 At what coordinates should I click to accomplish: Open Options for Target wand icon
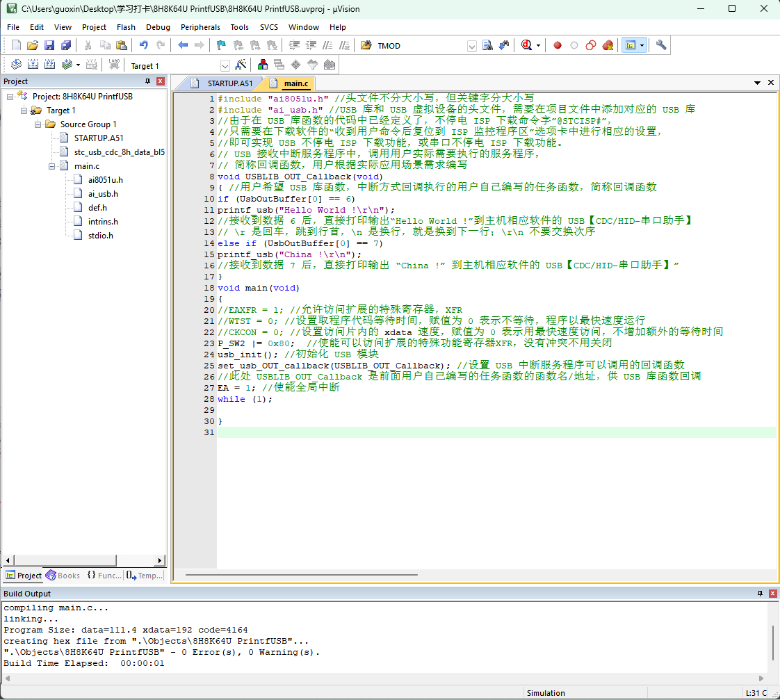(241, 65)
